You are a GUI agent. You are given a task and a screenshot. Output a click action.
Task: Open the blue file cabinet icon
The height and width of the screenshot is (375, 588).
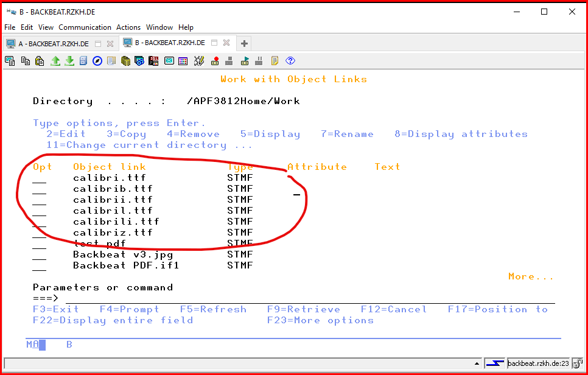tap(83, 61)
